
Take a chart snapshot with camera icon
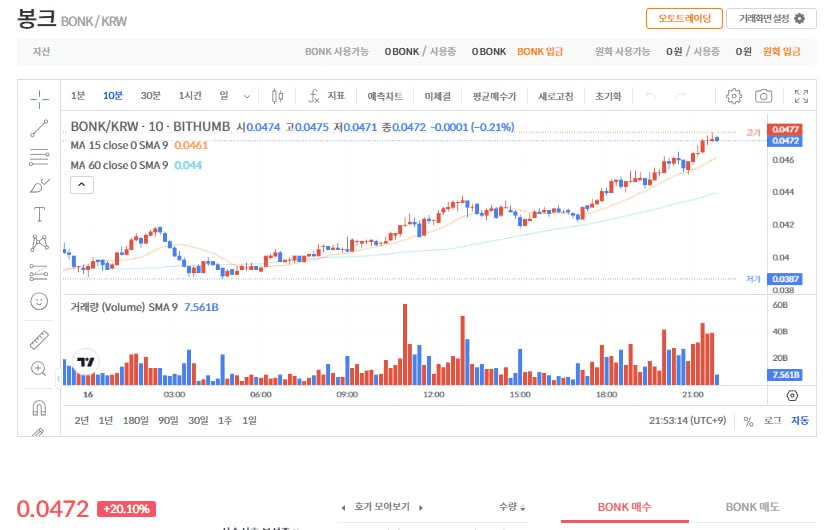coord(763,96)
